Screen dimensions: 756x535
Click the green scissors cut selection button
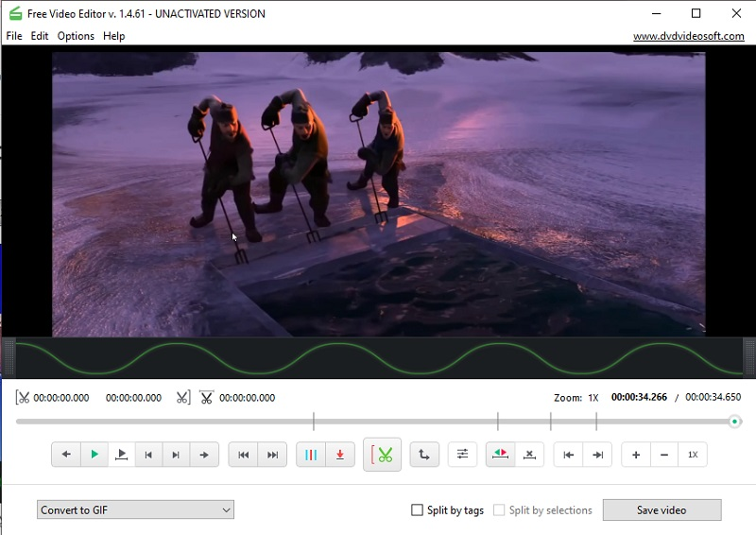pyautogui.click(x=382, y=455)
